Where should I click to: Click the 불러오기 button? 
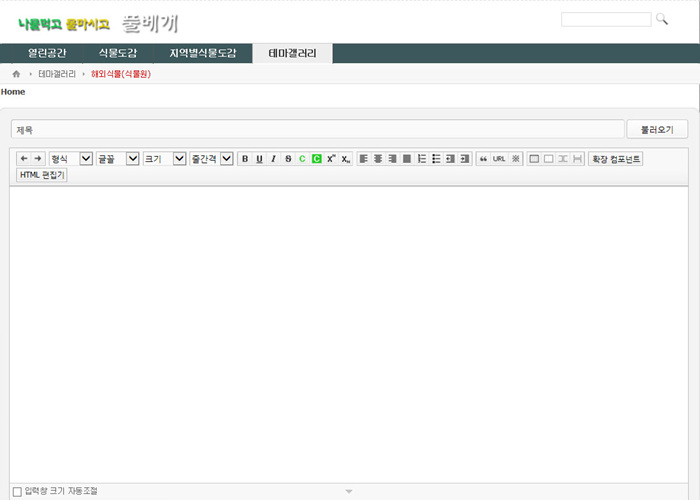pyautogui.click(x=657, y=130)
